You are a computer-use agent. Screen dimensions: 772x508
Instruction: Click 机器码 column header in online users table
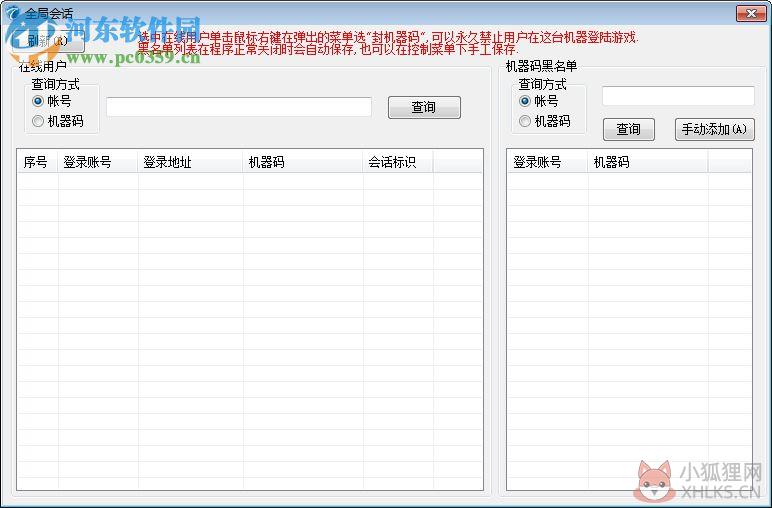tap(303, 162)
